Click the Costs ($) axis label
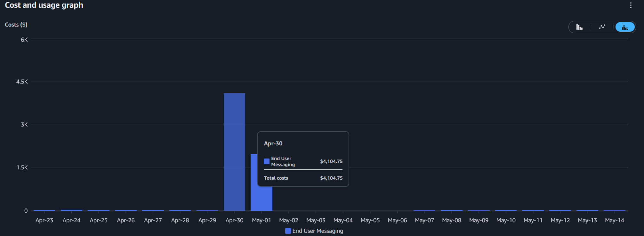 click(16, 25)
